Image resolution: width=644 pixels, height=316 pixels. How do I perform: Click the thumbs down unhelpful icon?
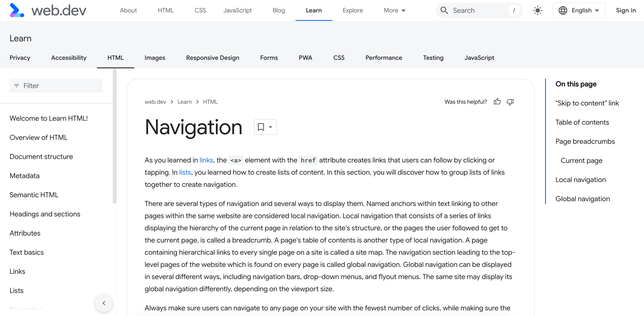(x=510, y=102)
